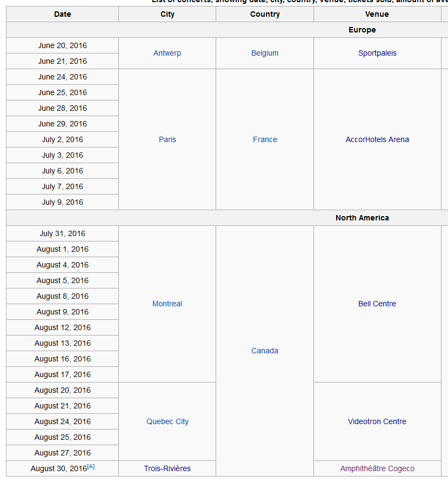448x483 pixels.
Task: Open the France country link
Action: point(265,139)
